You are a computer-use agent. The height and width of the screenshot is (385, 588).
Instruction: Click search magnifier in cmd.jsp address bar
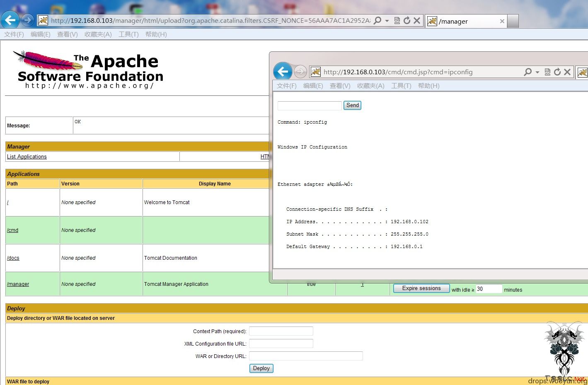pos(528,72)
